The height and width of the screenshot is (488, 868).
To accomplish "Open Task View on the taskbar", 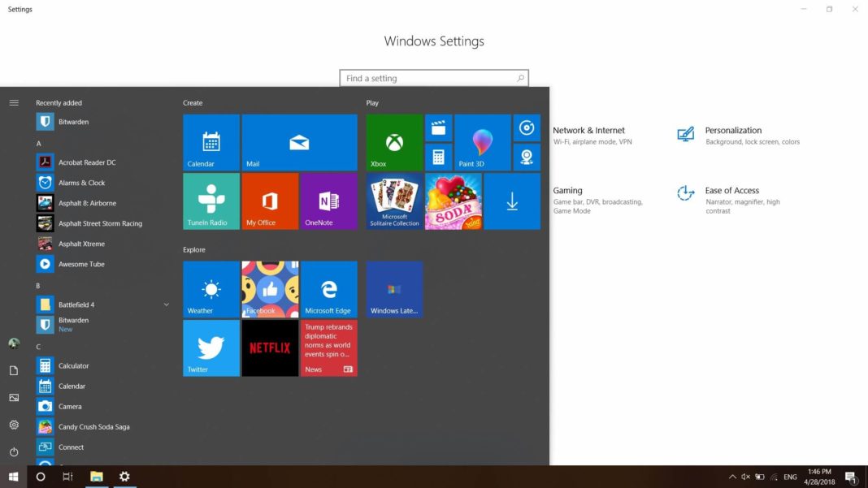I will [x=68, y=476].
